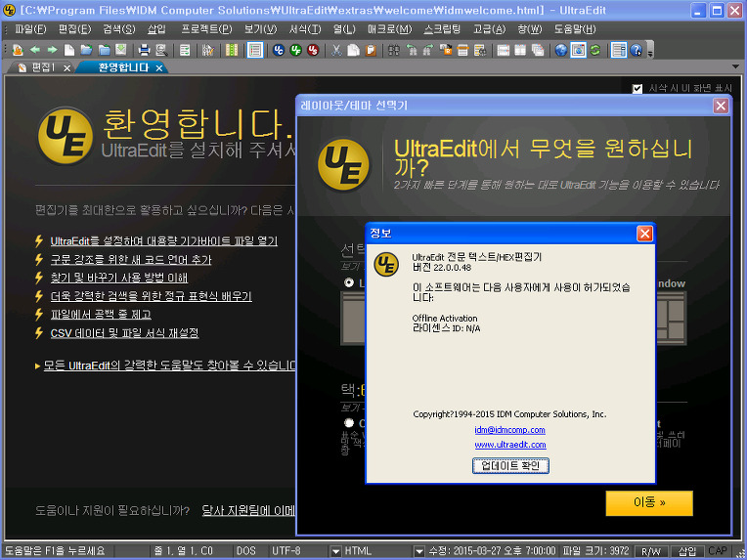Open the link about opening gigabyte files
Image resolution: width=747 pixels, height=560 pixels.
coord(164,241)
